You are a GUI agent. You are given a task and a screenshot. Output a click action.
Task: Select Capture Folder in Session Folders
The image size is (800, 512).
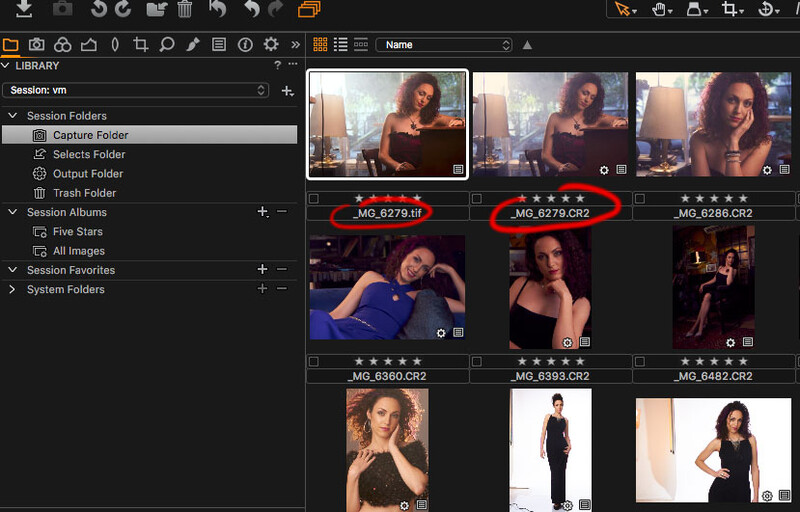pos(149,135)
